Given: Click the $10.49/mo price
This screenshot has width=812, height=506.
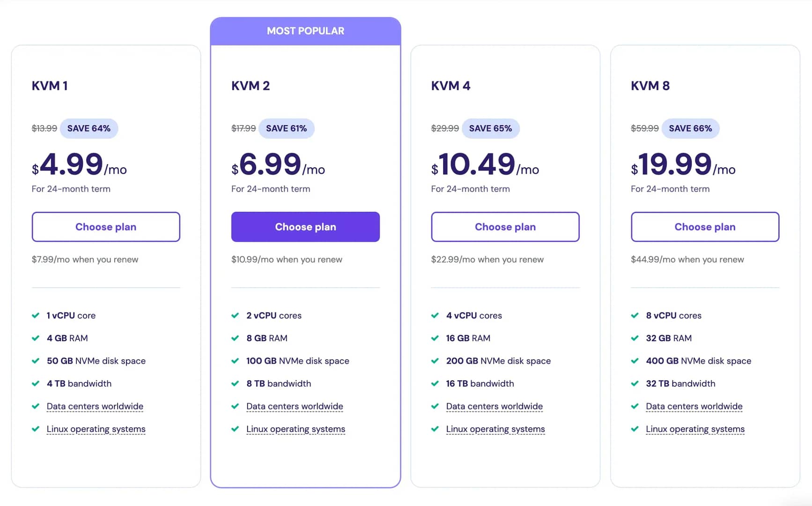Looking at the screenshot, I should 485,164.
